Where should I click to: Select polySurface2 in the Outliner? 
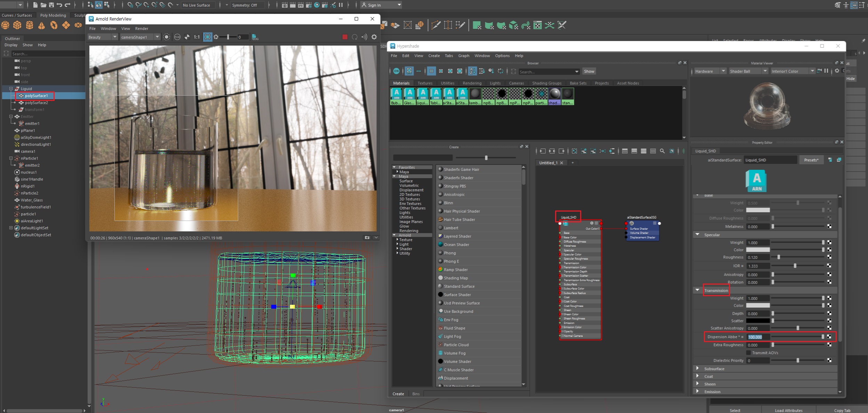pos(36,103)
